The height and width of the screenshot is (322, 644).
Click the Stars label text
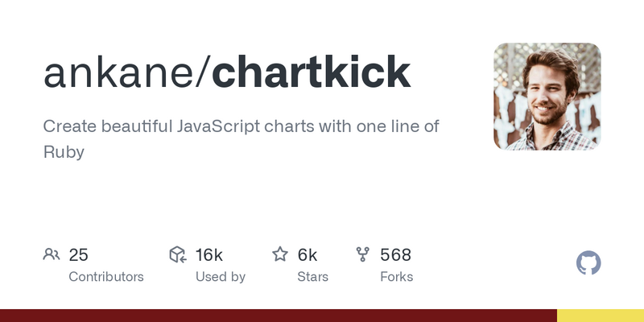pyautogui.click(x=312, y=277)
